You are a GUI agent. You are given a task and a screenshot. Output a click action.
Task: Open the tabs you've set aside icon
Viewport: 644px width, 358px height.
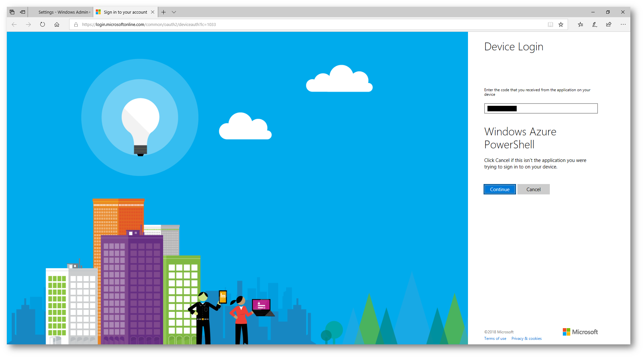click(12, 12)
